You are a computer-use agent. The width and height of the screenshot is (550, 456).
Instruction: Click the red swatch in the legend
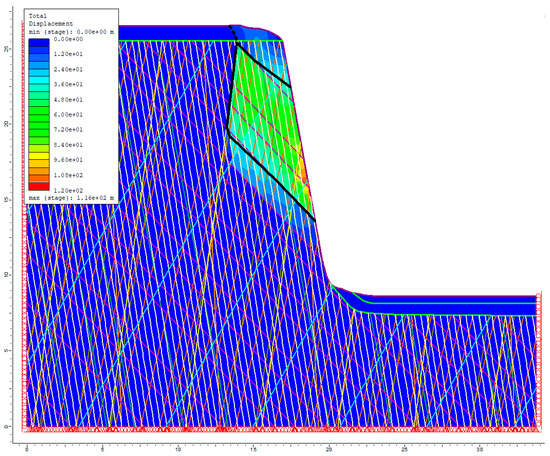pos(39,186)
